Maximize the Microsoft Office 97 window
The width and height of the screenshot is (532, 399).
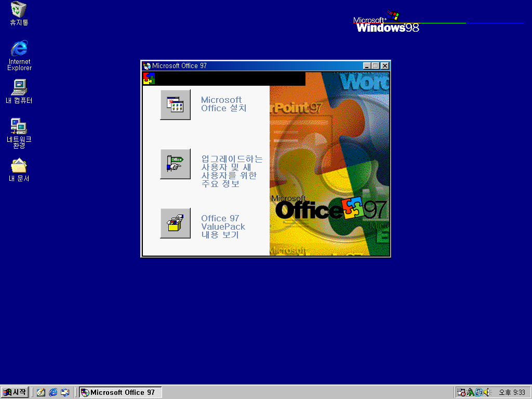[x=375, y=66]
